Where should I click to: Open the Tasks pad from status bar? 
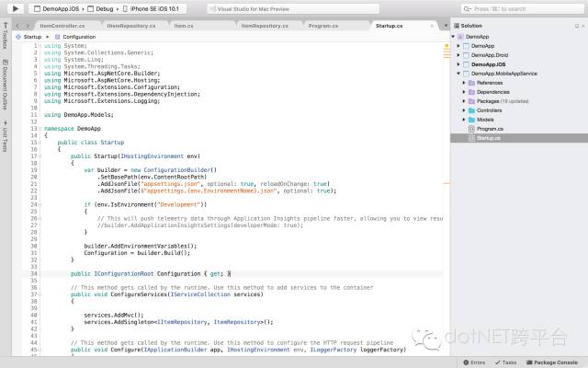tap(505, 362)
